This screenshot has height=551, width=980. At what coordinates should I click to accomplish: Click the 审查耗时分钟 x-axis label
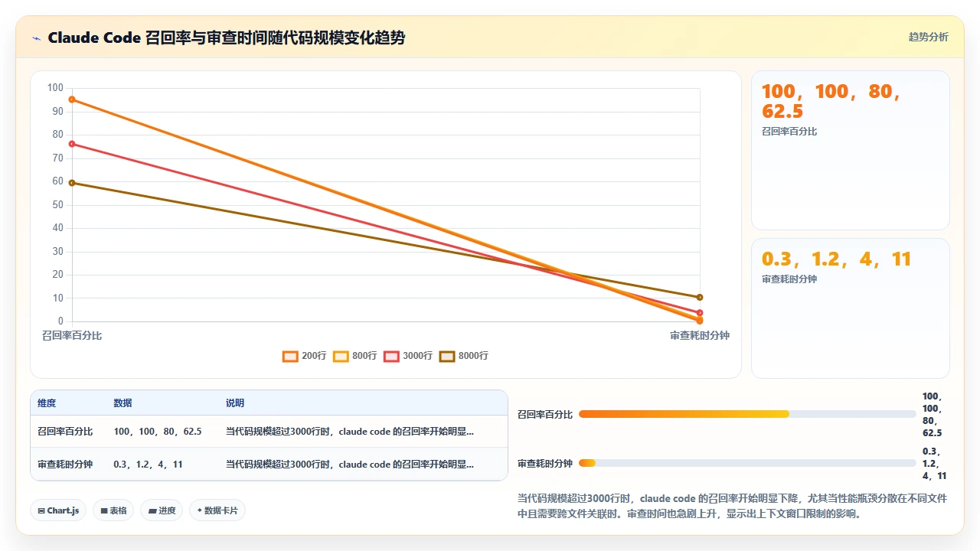click(700, 335)
